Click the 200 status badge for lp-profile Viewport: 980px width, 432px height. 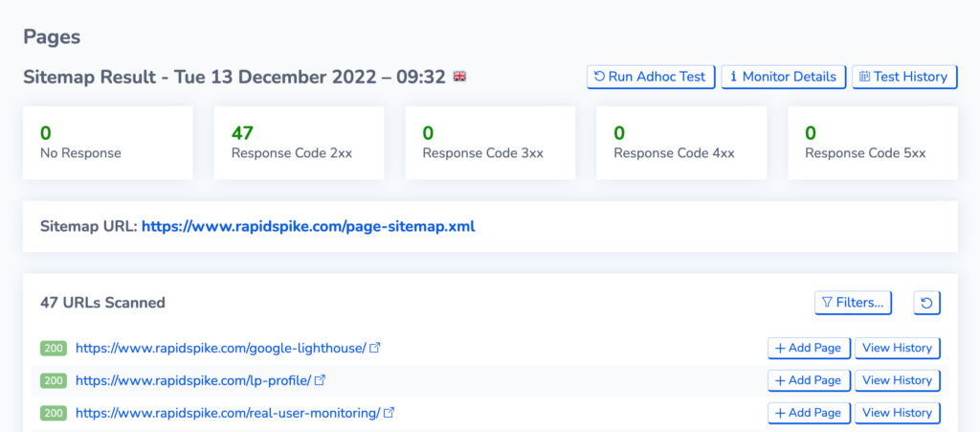[54, 380]
